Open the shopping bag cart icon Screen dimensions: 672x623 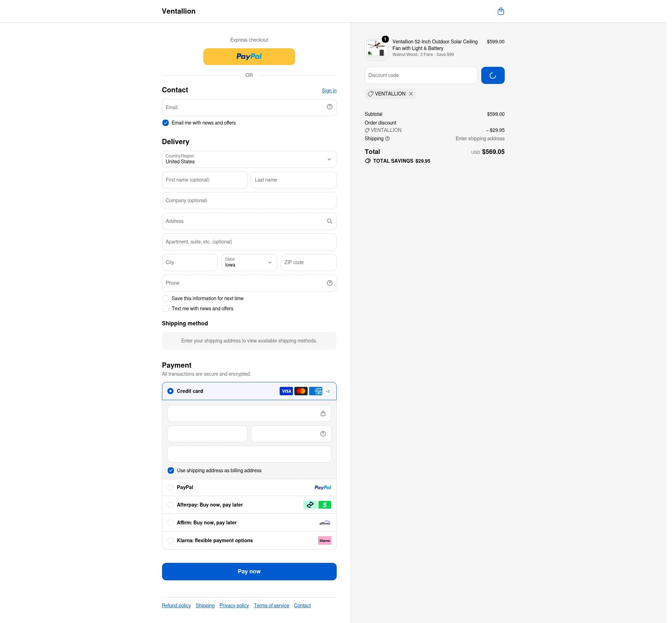pyautogui.click(x=500, y=12)
